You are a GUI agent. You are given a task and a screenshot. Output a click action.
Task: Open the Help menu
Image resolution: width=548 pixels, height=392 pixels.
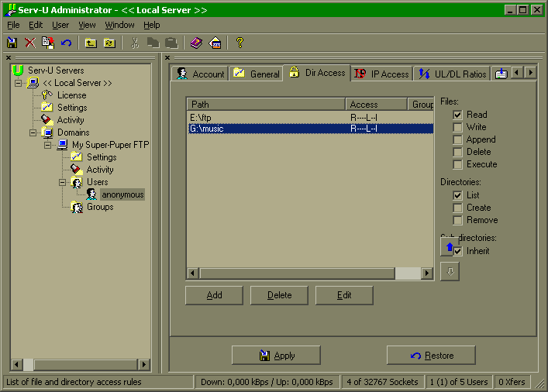(152, 25)
